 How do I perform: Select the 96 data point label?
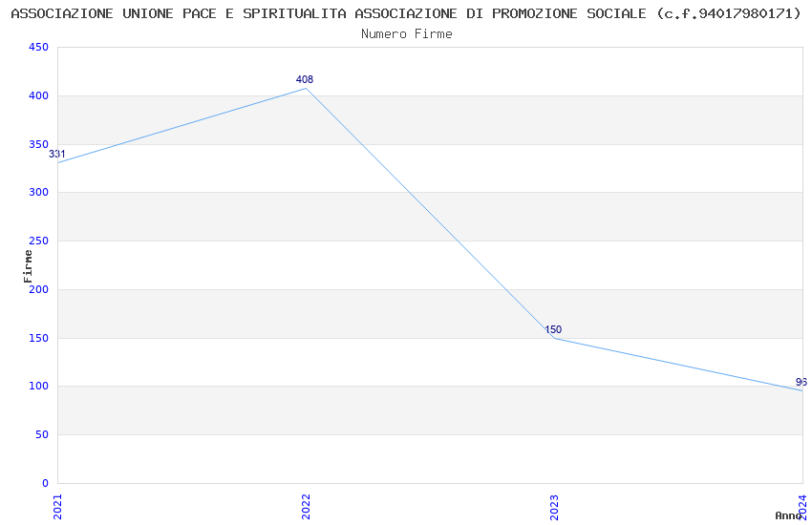pos(801,382)
